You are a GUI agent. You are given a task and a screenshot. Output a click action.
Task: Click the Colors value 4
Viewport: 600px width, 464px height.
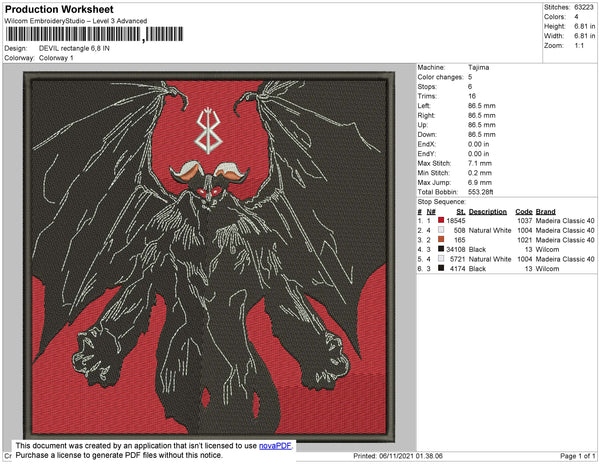click(576, 17)
